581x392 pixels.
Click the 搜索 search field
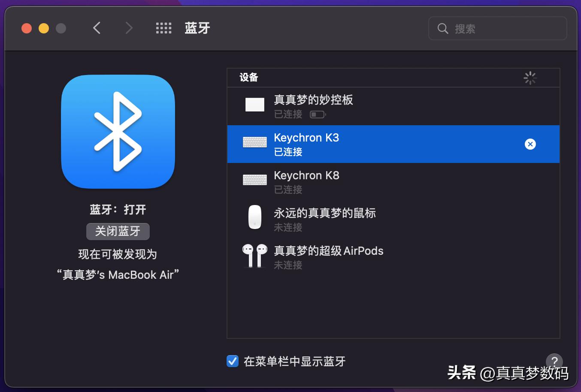tap(497, 28)
